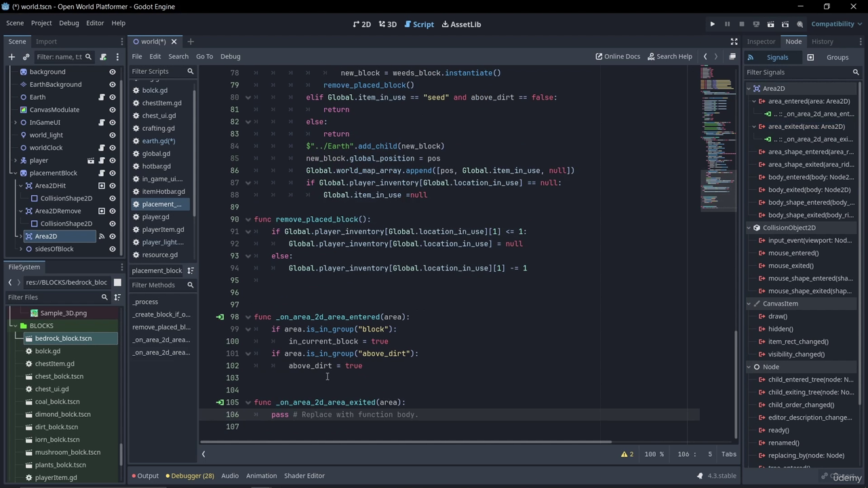The height and width of the screenshot is (488, 868).
Task: Open the Debugger (28) bottom panel
Action: 190,476
